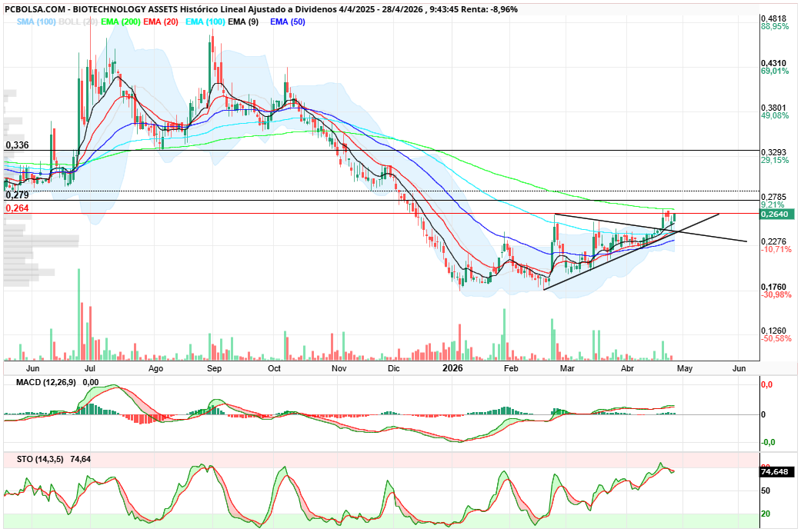Click the Sep month label on time axis
Viewport: 801px width, 532px height.
coord(215,368)
